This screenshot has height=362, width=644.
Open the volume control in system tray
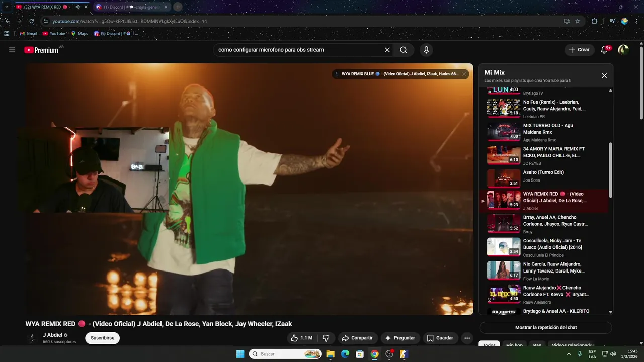(x=613, y=354)
